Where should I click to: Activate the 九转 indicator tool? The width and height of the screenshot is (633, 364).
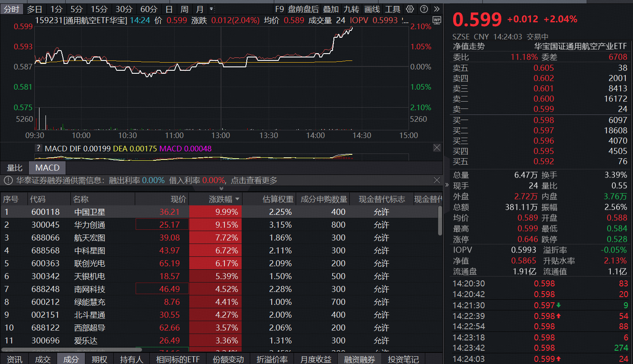(351, 9)
